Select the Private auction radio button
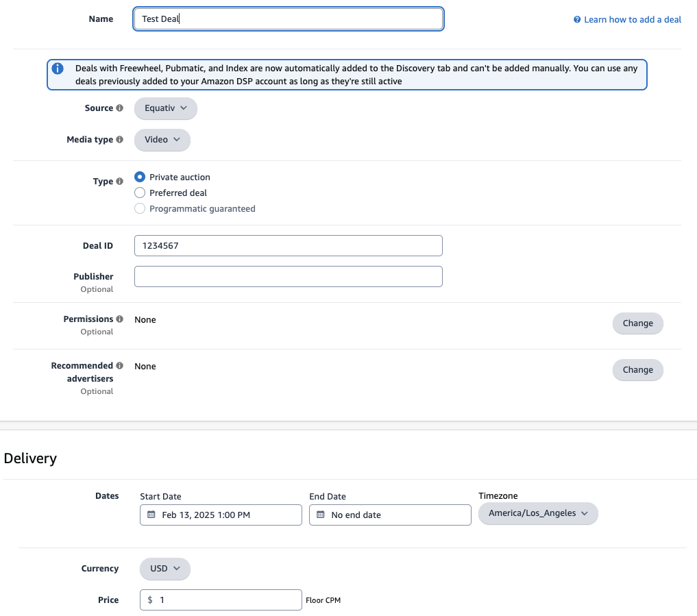Image resolution: width=697 pixels, height=616 pixels. [x=140, y=177]
